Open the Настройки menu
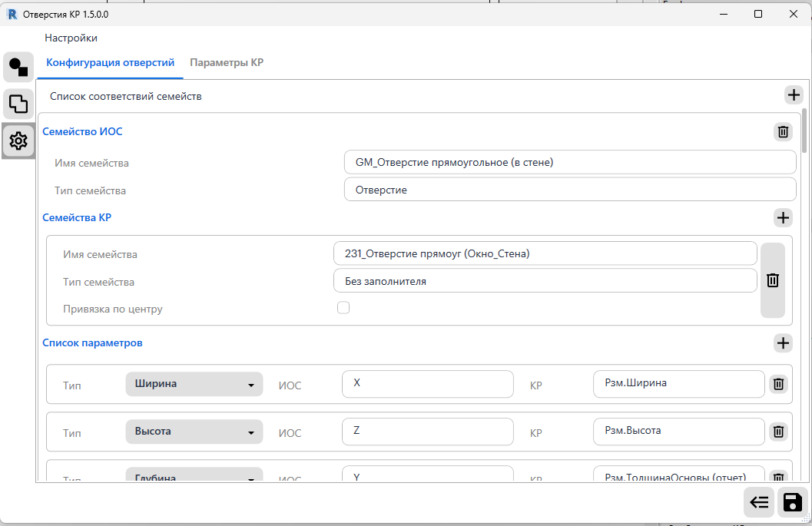The width and height of the screenshot is (812, 526). [x=71, y=38]
